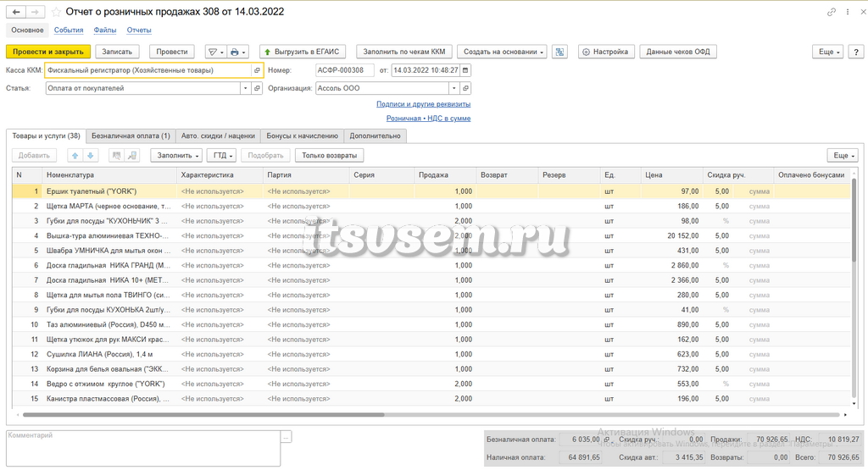
Task: Go forward with the right arrow button
Action: click(x=35, y=12)
